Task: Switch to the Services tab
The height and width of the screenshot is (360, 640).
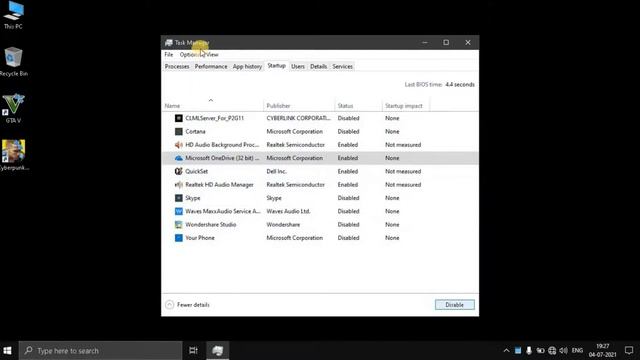Action: [x=342, y=66]
